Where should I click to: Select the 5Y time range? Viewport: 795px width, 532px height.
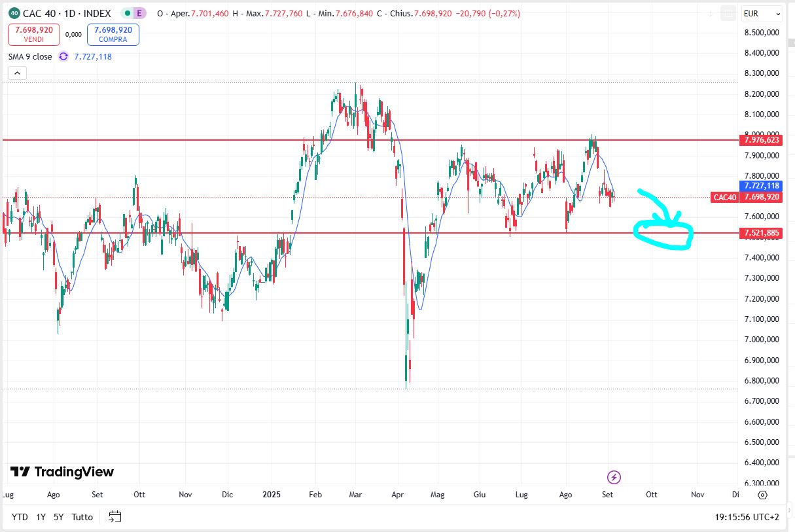(x=59, y=517)
